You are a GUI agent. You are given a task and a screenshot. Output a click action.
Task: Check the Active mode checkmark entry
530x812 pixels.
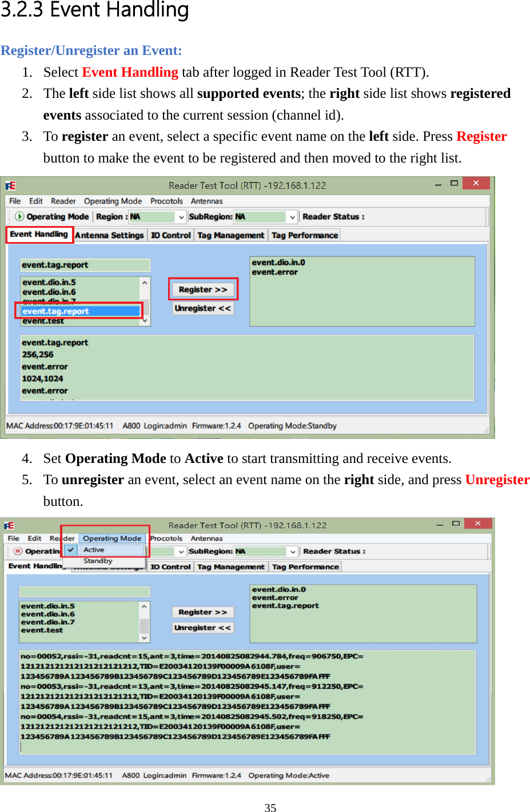pyautogui.click(x=70, y=549)
